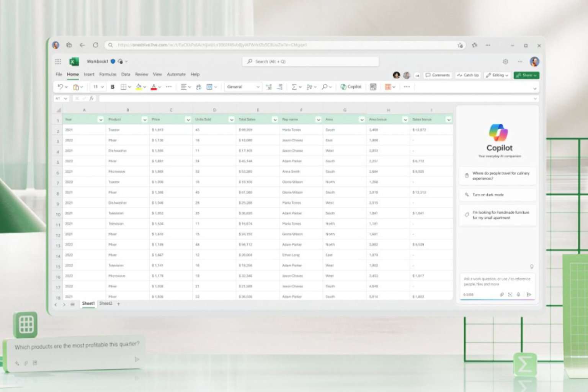Click the handmade furniture Copilot suggestion
This screenshot has width=588, height=392.
pos(498,215)
